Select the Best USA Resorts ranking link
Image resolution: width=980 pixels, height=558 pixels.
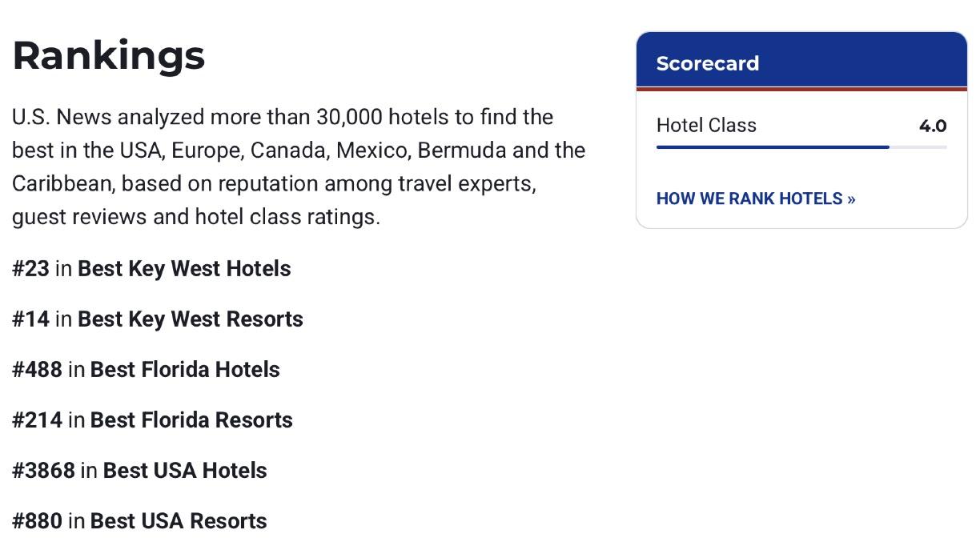178,521
